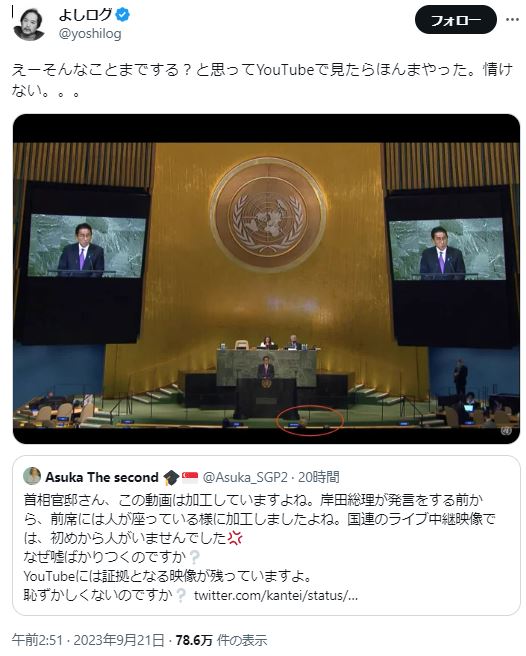Click the フォロー follow button
This screenshot has width=526, height=656.
pos(455,20)
